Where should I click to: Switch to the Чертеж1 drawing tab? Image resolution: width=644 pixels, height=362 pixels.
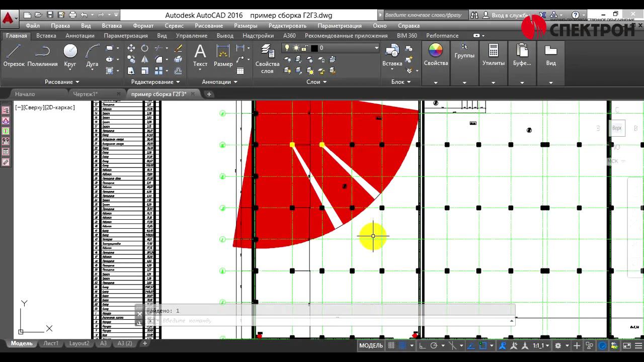click(85, 94)
